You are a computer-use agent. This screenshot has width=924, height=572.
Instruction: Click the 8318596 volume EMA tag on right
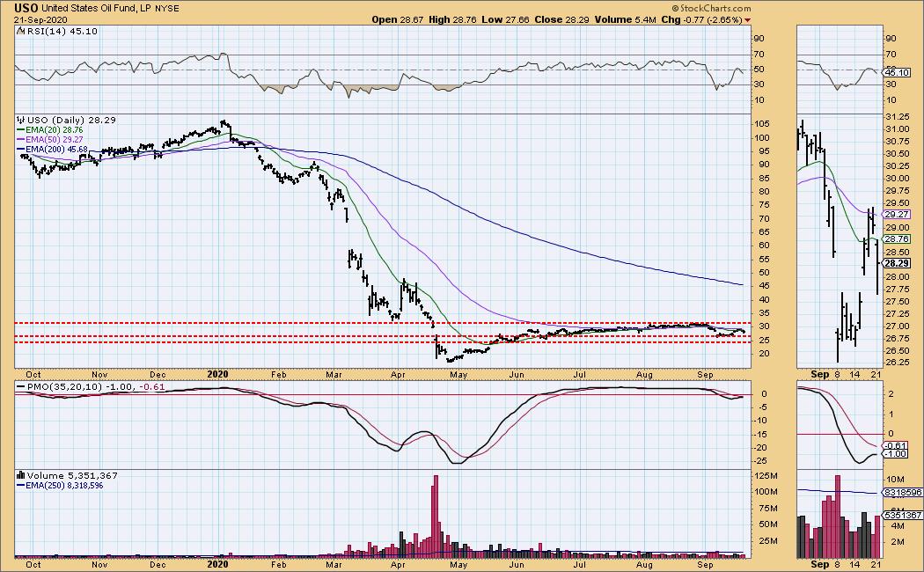(902, 492)
